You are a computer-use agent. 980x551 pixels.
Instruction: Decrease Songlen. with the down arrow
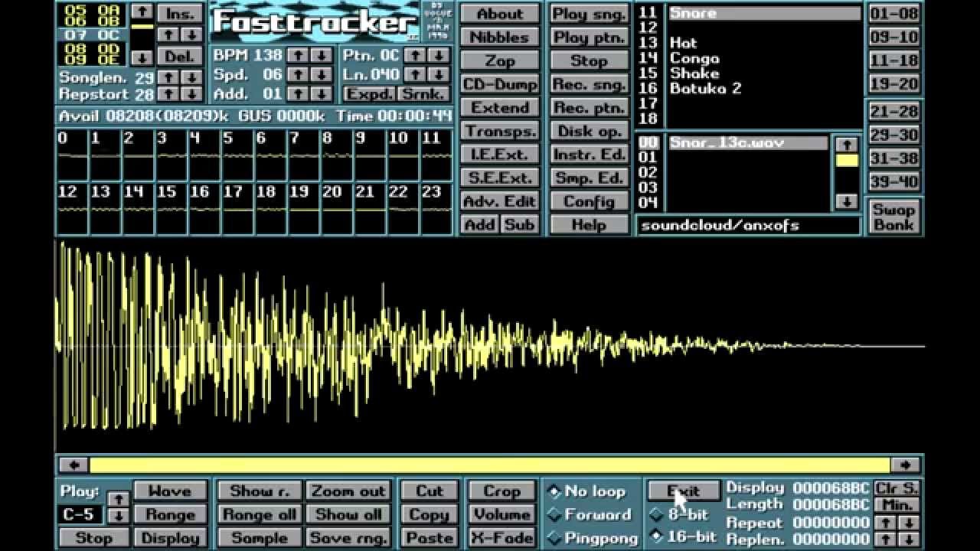191,77
